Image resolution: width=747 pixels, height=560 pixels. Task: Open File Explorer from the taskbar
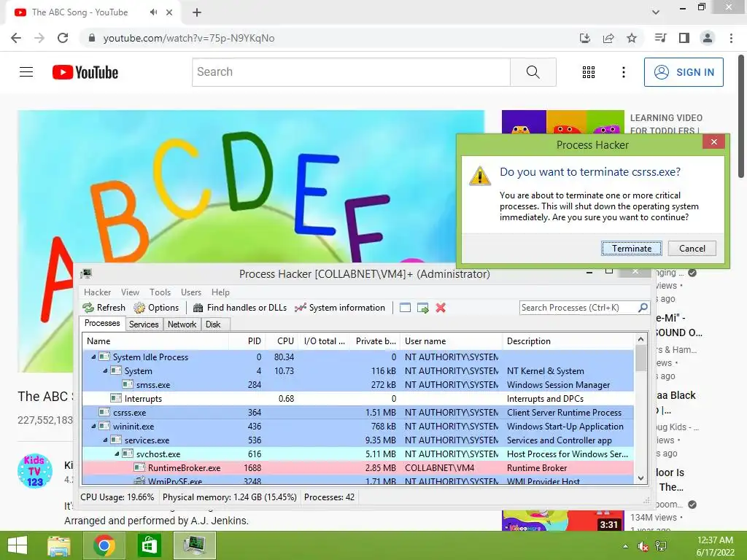(x=58, y=545)
